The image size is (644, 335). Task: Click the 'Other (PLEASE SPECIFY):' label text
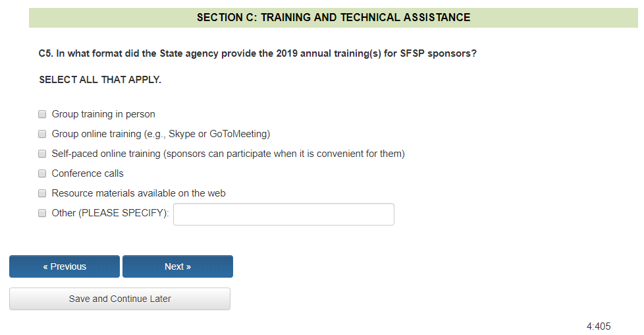click(x=110, y=213)
